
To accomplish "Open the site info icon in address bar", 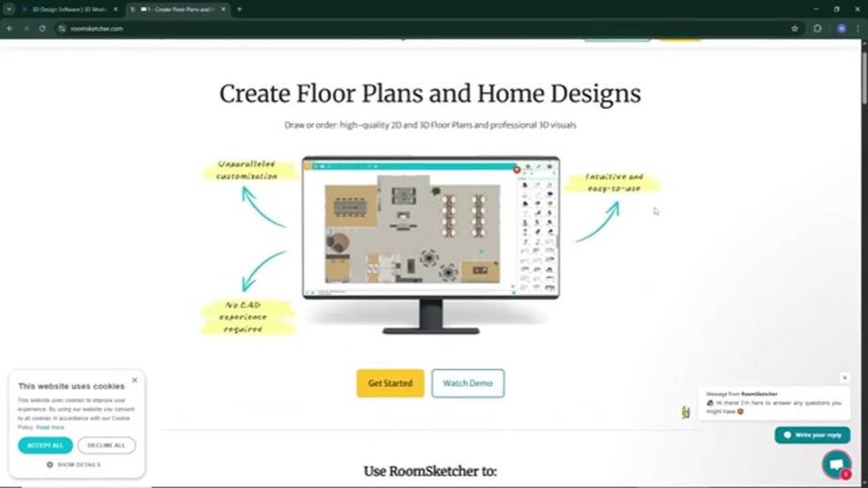I will (62, 28).
